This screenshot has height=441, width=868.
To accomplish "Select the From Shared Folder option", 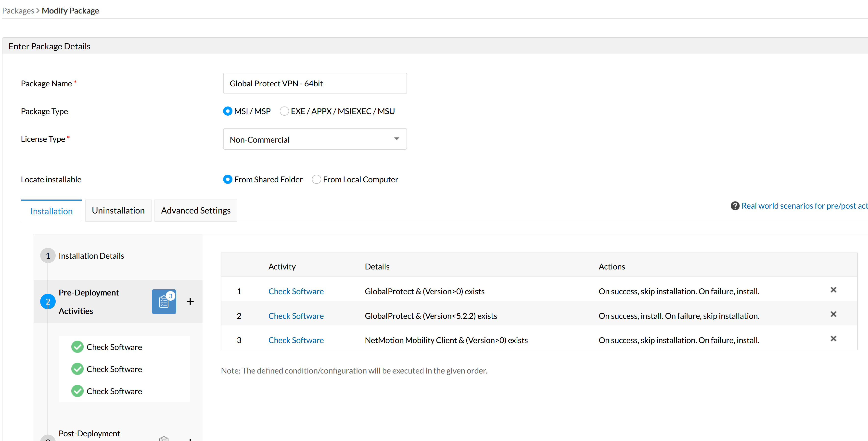I will (228, 179).
